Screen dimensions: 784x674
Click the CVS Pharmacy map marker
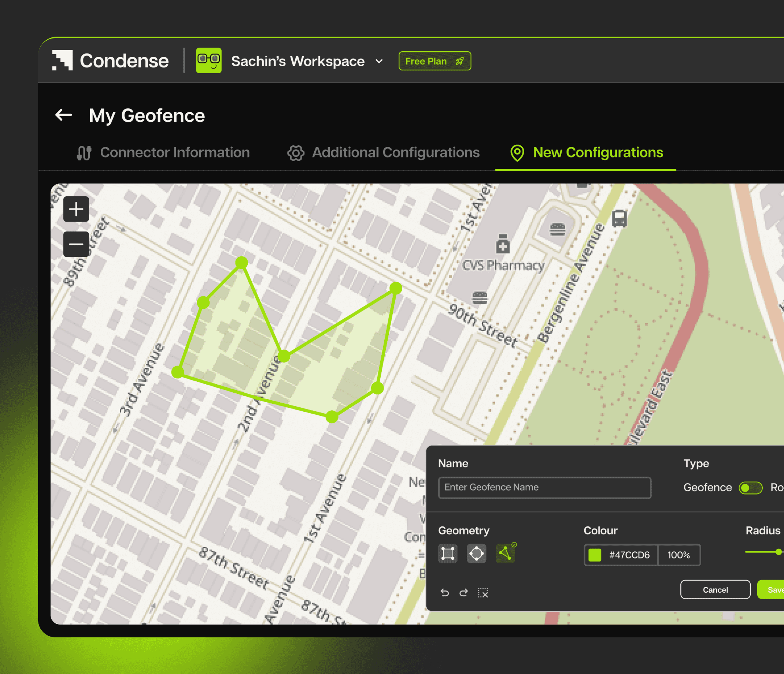tap(503, 244)
